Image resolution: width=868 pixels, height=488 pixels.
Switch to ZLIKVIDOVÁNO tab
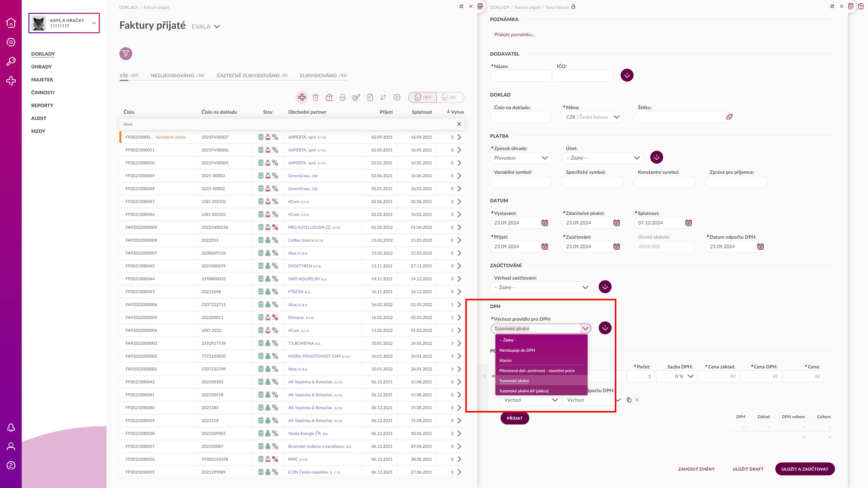click(323, 75)
